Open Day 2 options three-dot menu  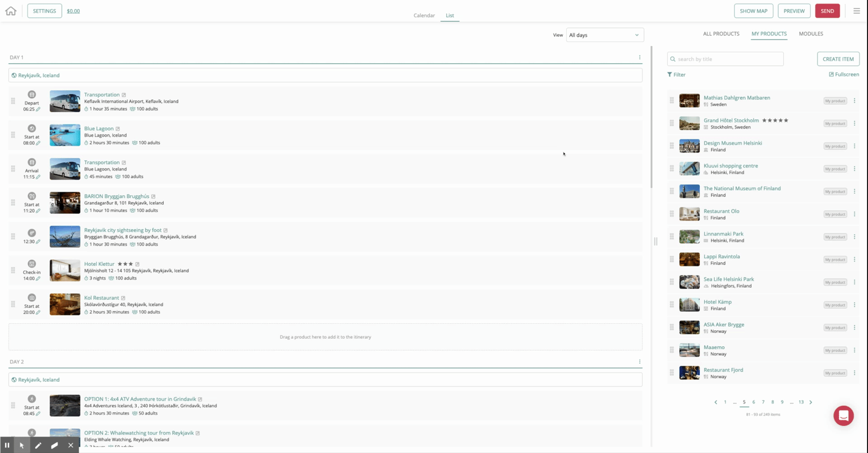[639, 362]
